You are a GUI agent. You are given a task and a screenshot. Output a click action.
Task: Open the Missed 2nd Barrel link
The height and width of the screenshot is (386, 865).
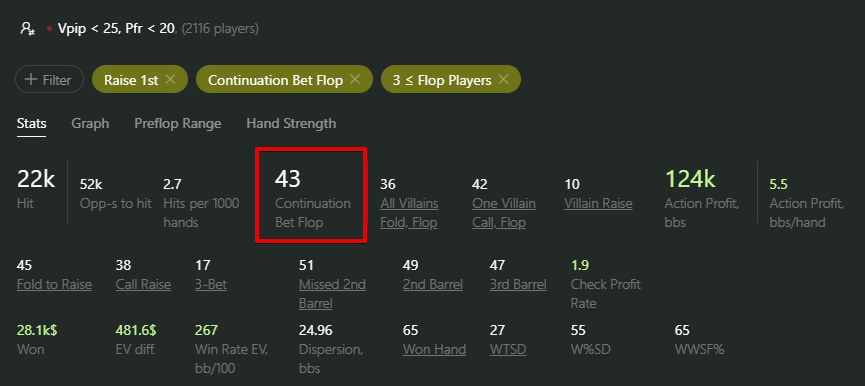pos(332,294)
